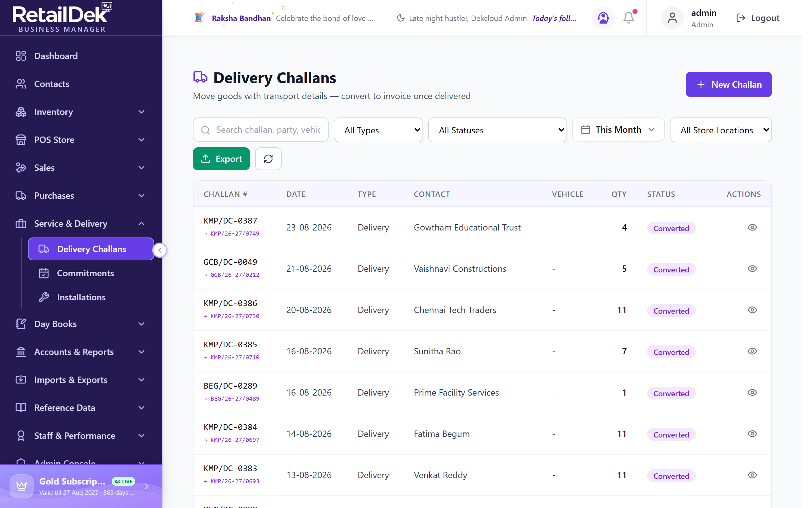
Task: Go to Dashboard in the sidebar
Action: click(x=81, y=56)
